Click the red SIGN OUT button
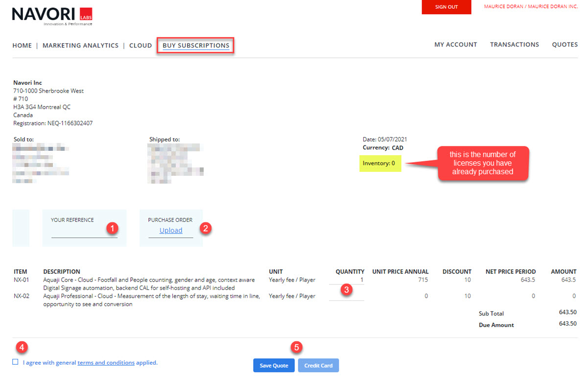588x377 pixels. pos(447,7)
